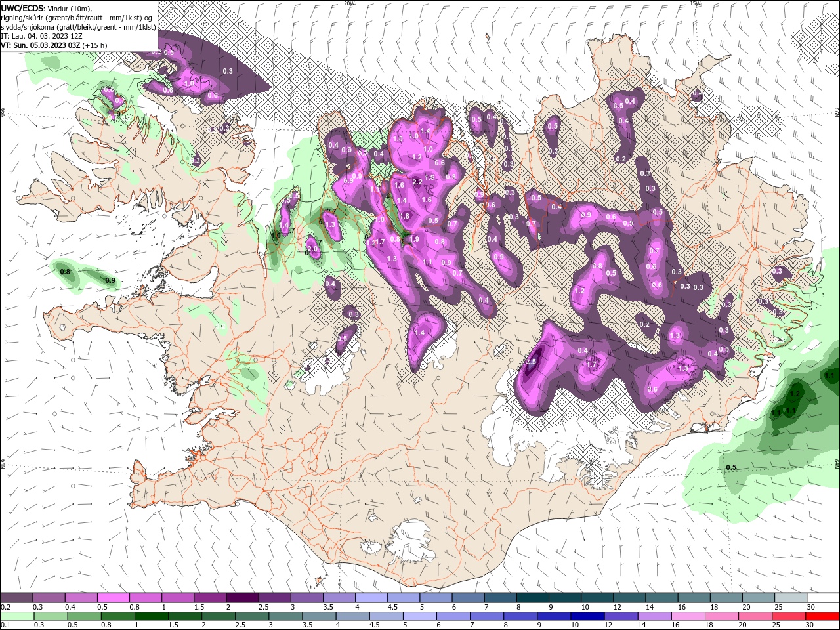The height and width of the screenshot is (630, 840).
Task: Click the 'VT: Sun. 05.03.2023 03Z (+15 h)' line
Action: click(x=54, y=45)
